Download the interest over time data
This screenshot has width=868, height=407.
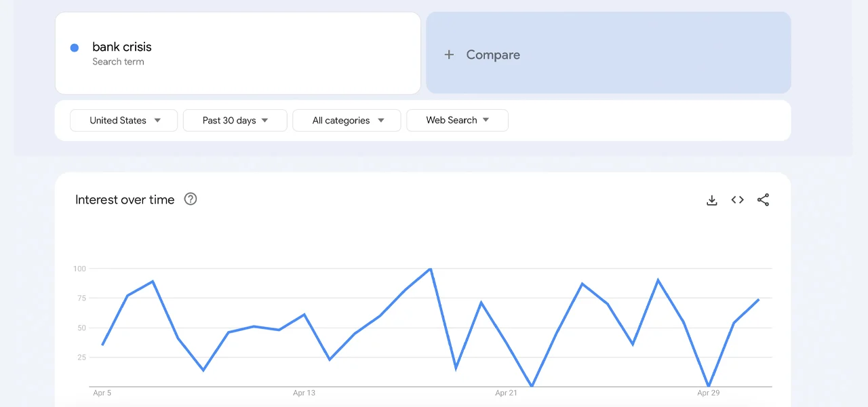[711, 200]
